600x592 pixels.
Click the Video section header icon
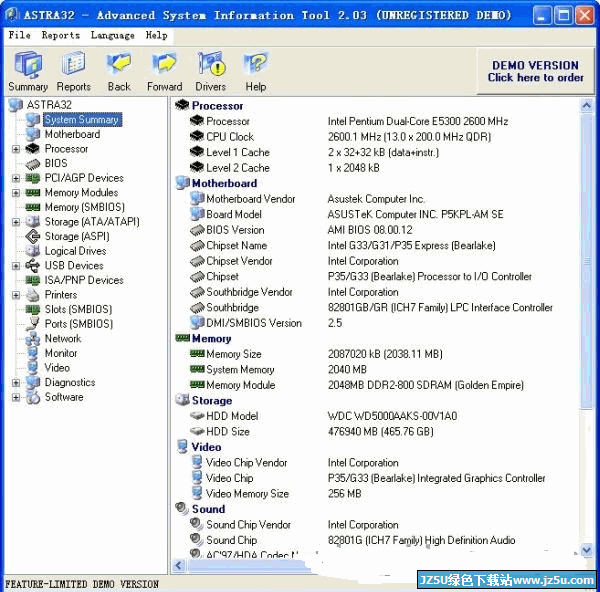coord(182,447)
